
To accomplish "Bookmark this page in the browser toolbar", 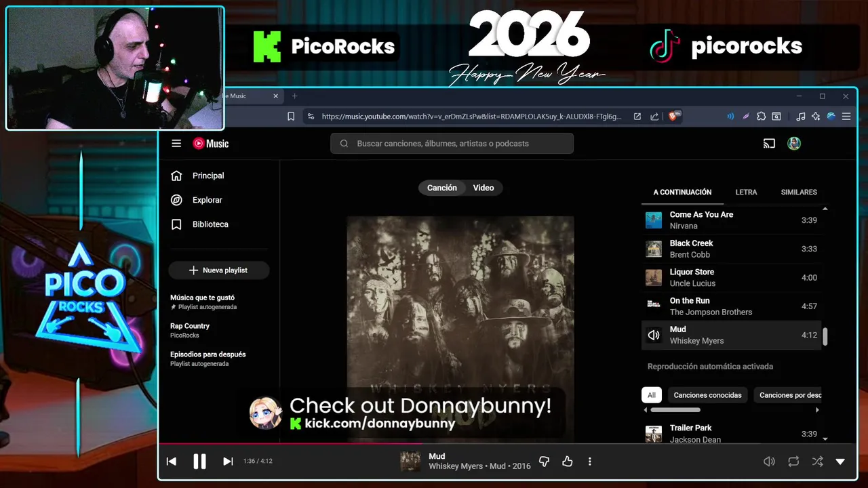I will tap(291, 117).
